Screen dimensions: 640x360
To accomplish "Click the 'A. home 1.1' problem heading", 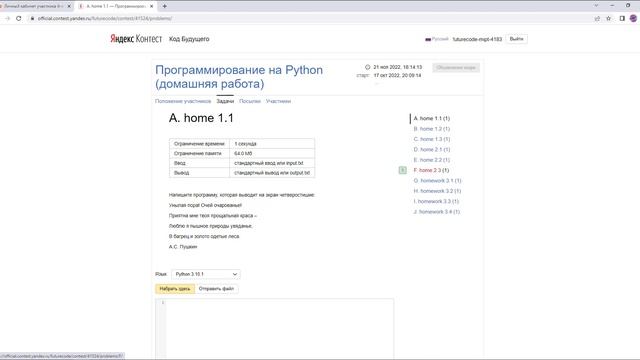I will click(x=201, y=118).
